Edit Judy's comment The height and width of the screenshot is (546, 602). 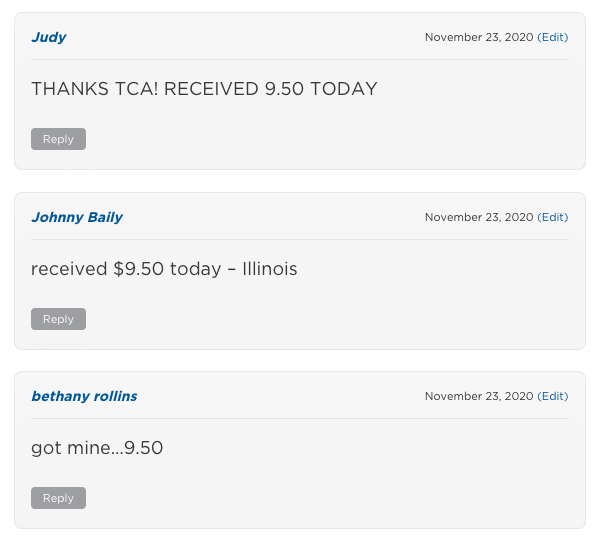click(552, 37)
